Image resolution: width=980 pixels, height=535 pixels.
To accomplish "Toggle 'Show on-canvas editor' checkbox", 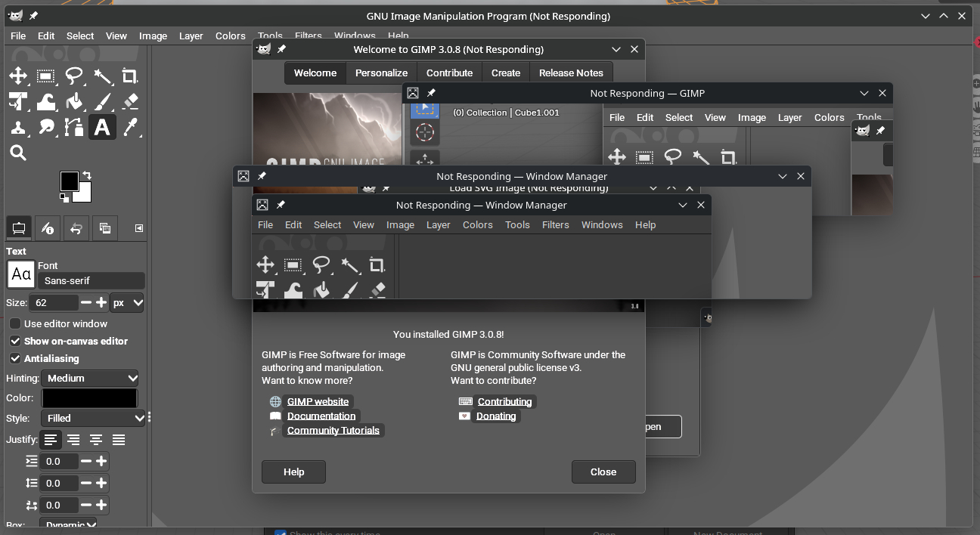I will click(x=15, y=341).
